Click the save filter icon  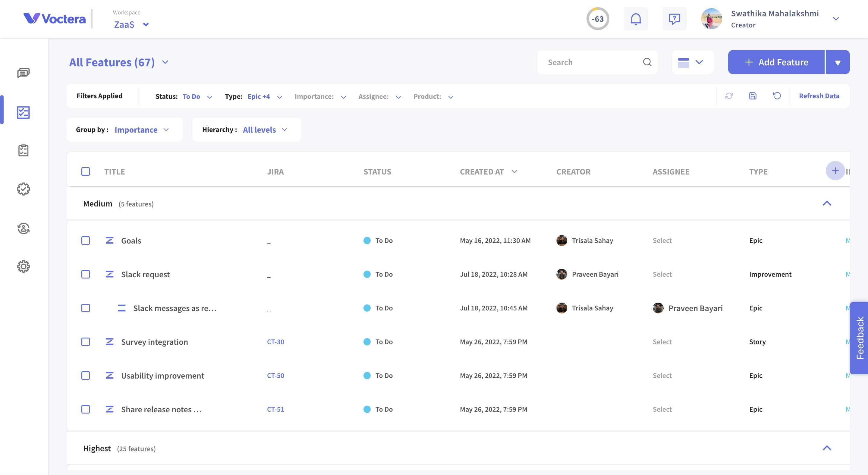753,96
